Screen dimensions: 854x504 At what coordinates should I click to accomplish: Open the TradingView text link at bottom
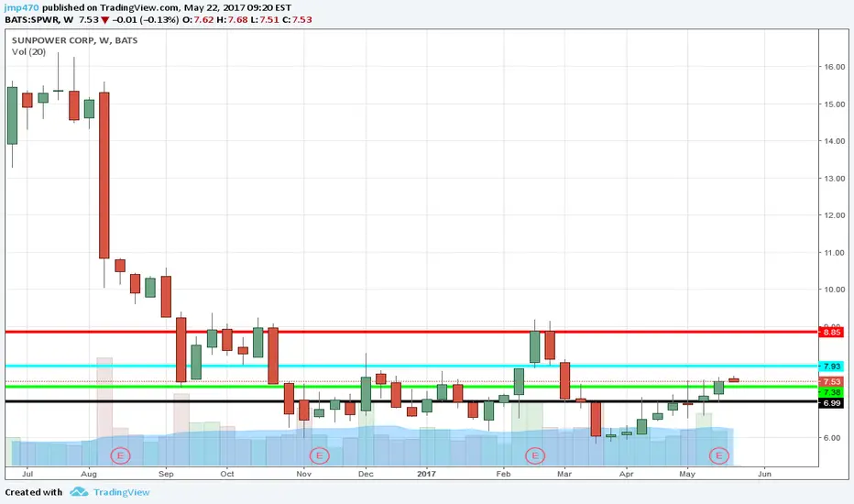pos(122,492)
